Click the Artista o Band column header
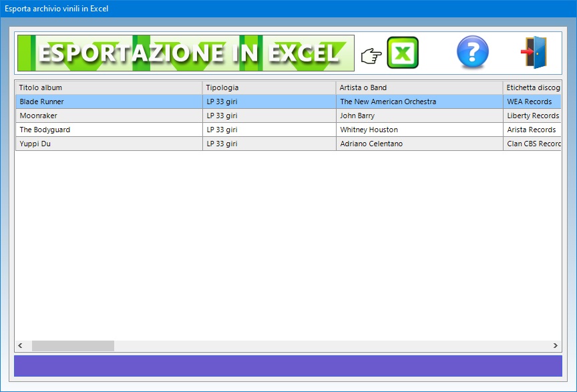The image size is (577, 392). [419, 87]
